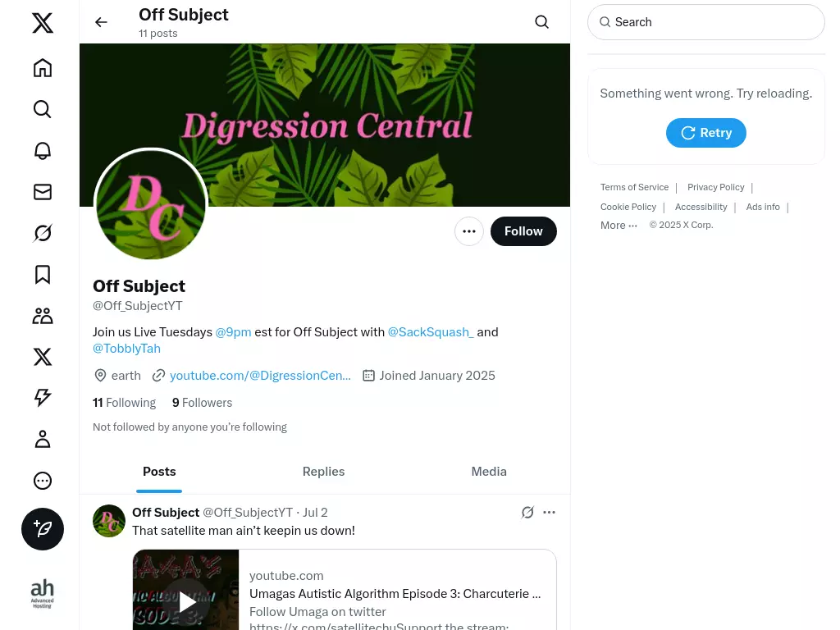Viewport: 840px width, 630px height.
Task: Open Notifications bell icon
Action: (x=43, y=151)
